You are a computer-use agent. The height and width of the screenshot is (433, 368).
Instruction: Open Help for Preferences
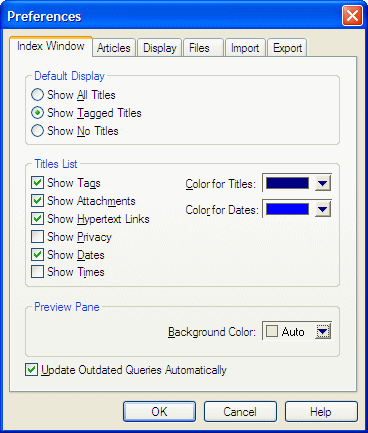point(321,412)
